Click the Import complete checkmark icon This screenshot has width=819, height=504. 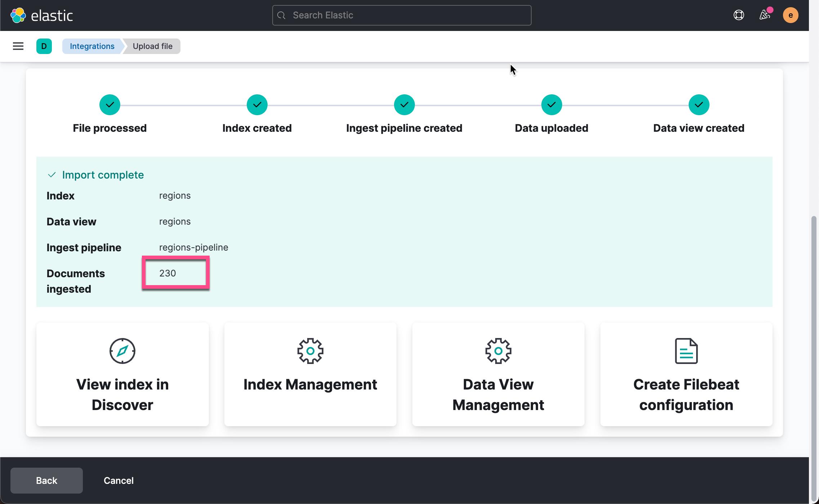(x=52, y=175)
